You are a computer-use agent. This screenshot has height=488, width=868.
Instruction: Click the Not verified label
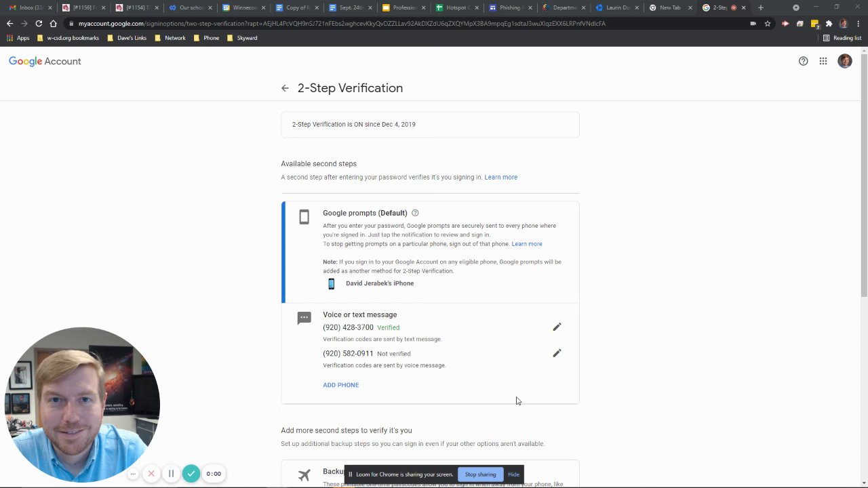(x=393, y=354)
